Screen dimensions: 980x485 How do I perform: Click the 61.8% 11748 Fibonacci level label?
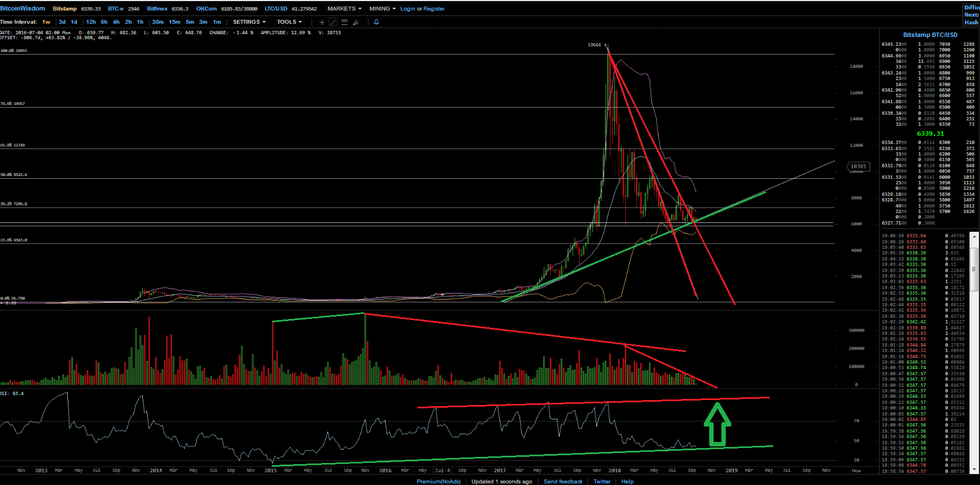[x=13, y=145]
